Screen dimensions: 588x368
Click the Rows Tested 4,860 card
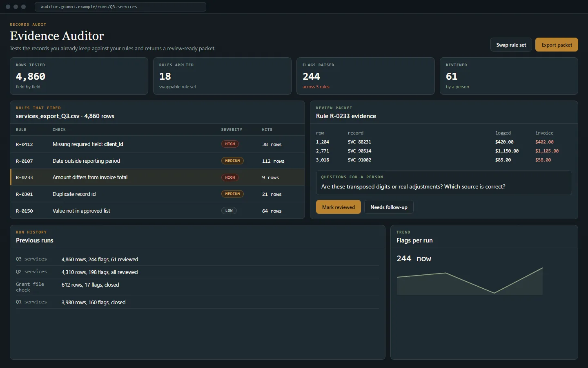click(x=79, y=76)
